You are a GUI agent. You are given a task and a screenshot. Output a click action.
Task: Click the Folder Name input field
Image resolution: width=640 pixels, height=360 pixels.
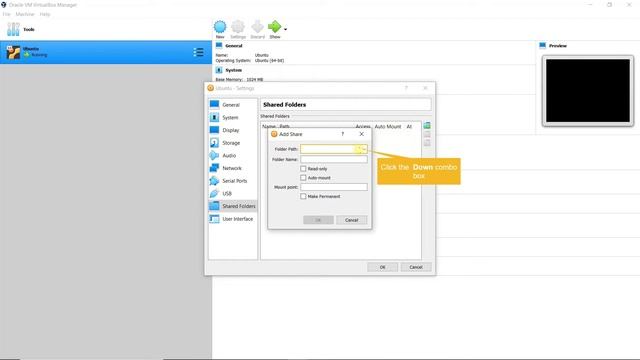tap(334, 160)
